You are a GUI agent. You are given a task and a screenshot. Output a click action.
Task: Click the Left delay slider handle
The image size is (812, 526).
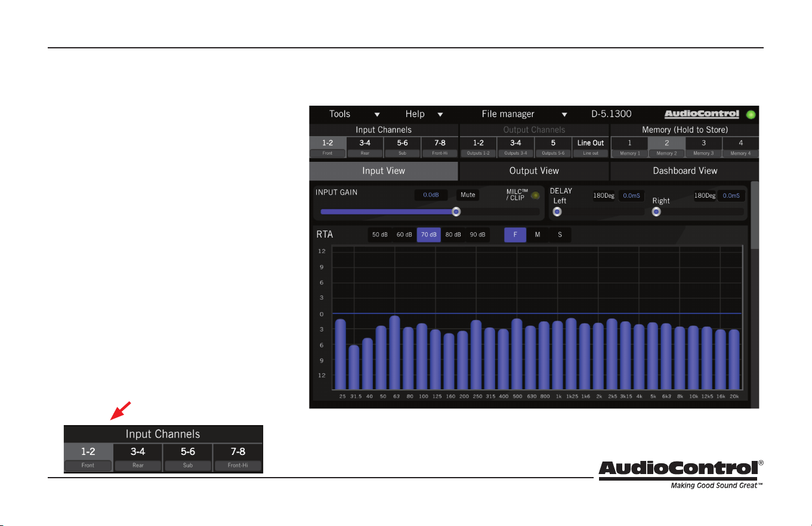click(x=557, y=211)
